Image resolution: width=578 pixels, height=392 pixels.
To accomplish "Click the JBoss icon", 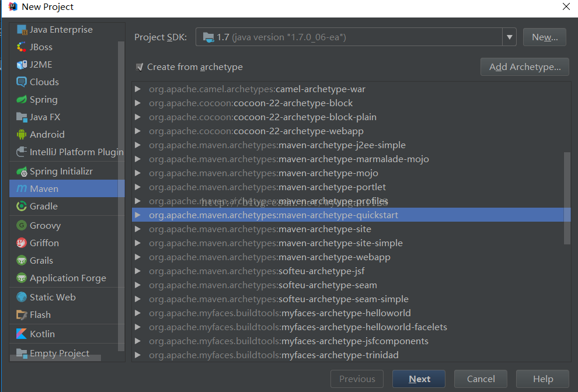I will point(22,47).
